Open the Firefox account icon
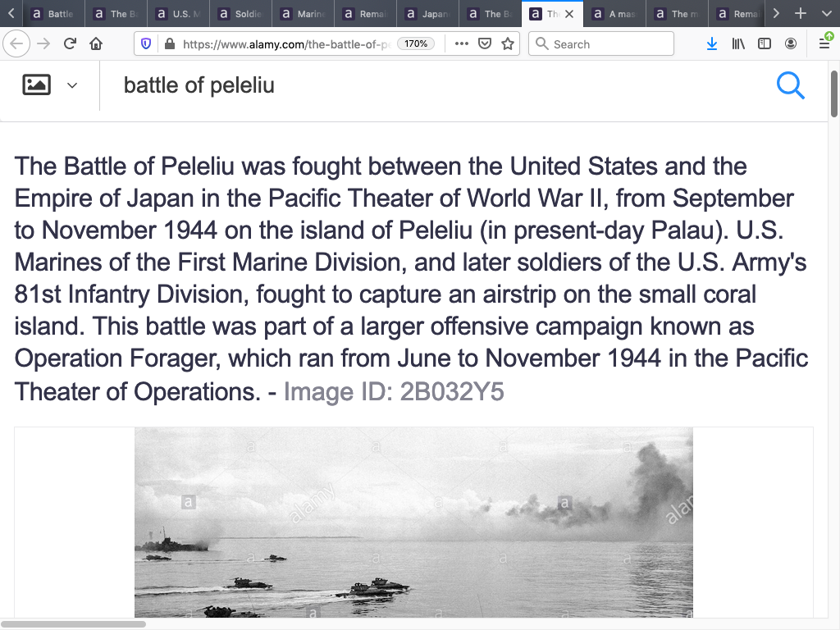The image size is (840, 630). (x=791, y=44)
